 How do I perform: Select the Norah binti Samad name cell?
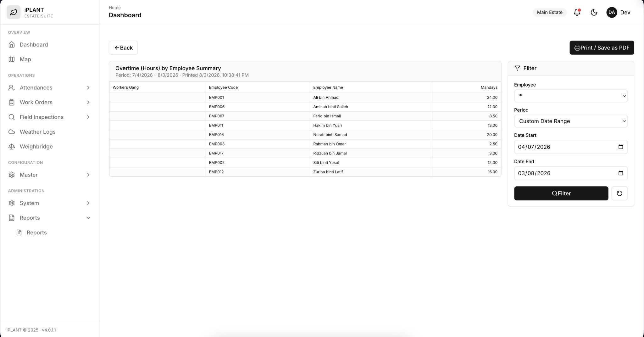click(371, 135)
